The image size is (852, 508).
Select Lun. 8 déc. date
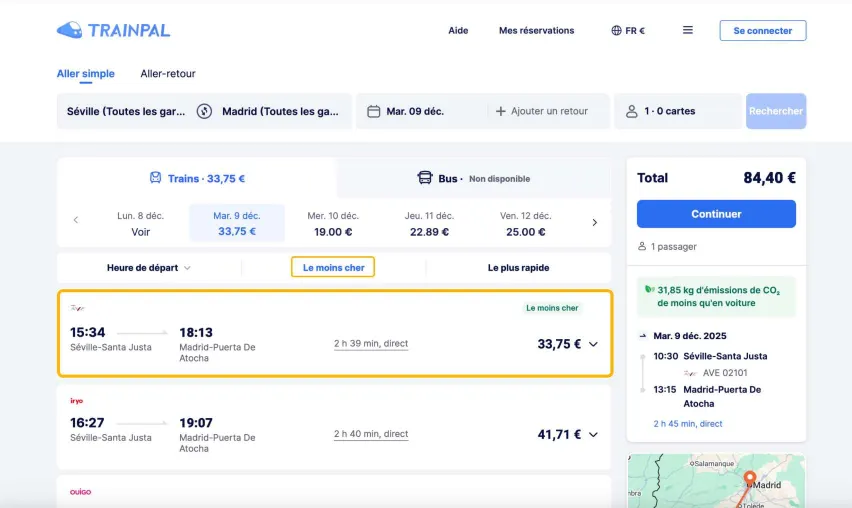tap(141, 223)
